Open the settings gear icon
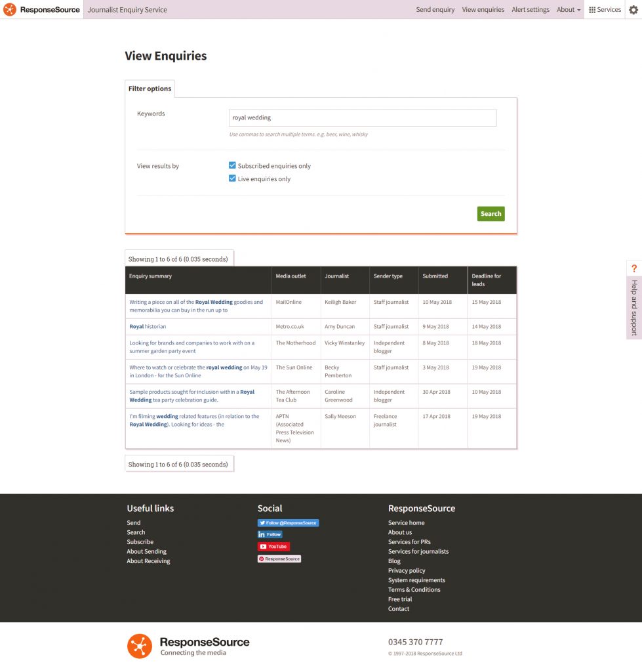The width and height of the screenshot is (642, 672). 633,9
